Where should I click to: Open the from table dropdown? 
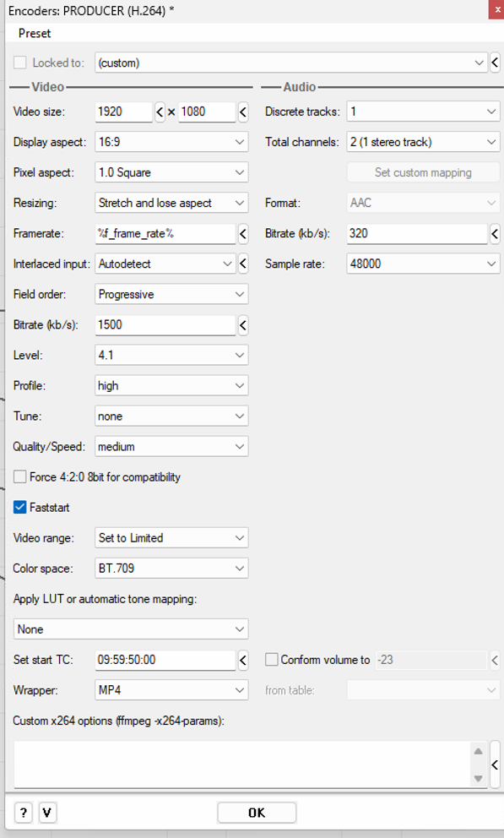pos(423,690)
